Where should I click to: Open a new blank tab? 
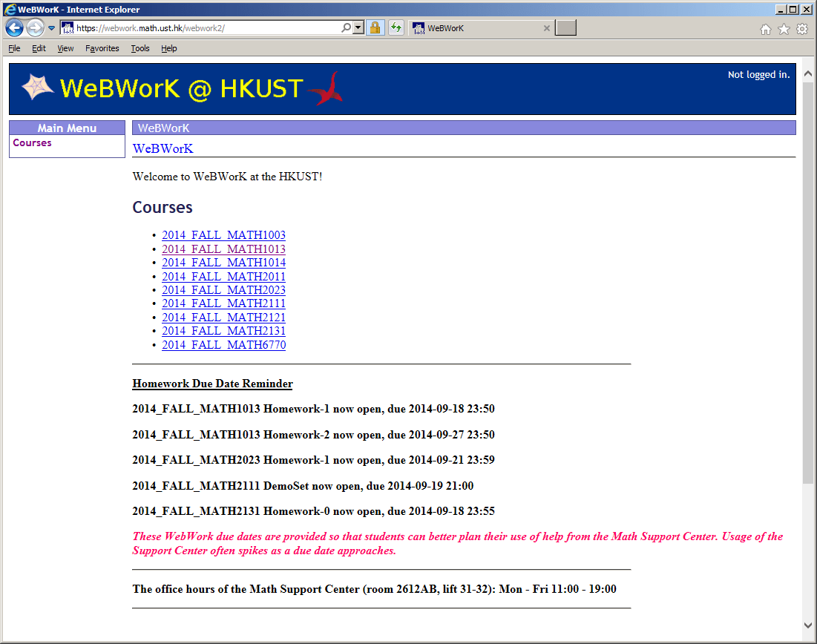[x=566, y=27]
